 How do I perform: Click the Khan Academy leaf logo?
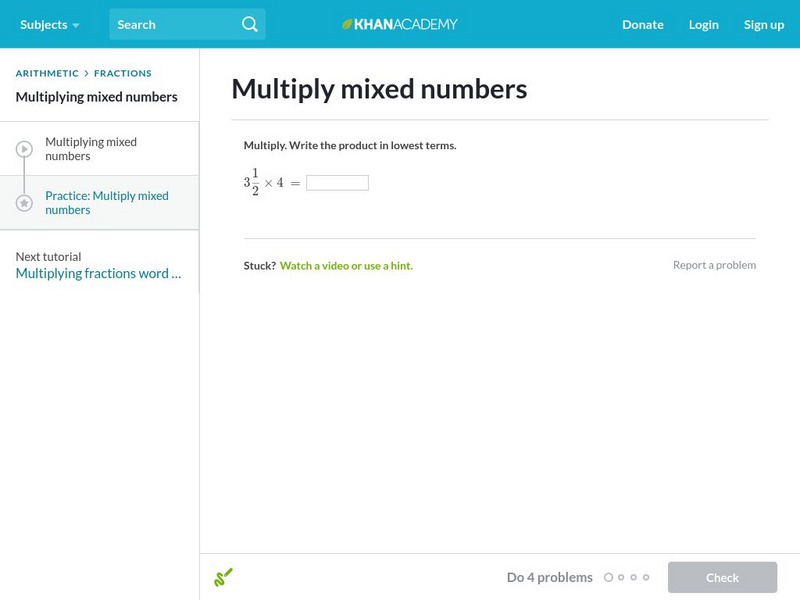click(348, 24)
